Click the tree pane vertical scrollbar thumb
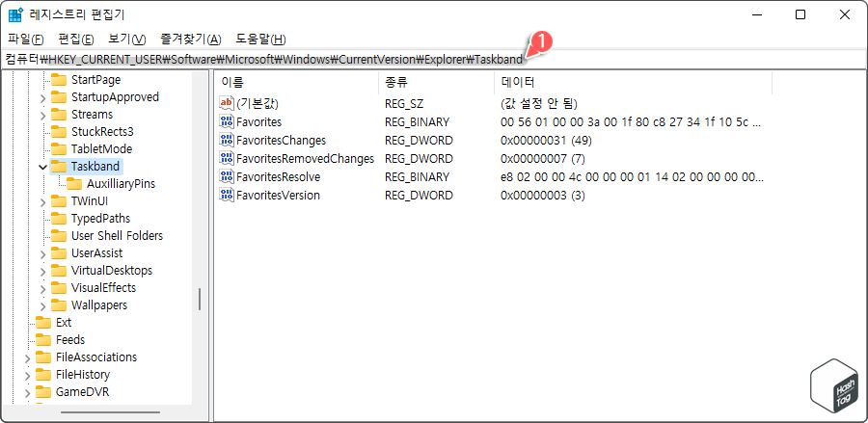 click(200, 299)
